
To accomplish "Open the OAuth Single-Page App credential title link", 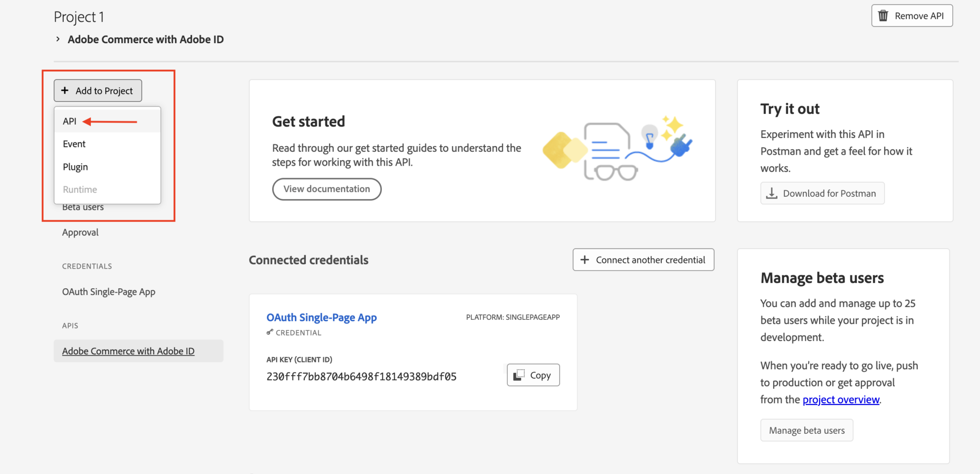I will point(322,317).
